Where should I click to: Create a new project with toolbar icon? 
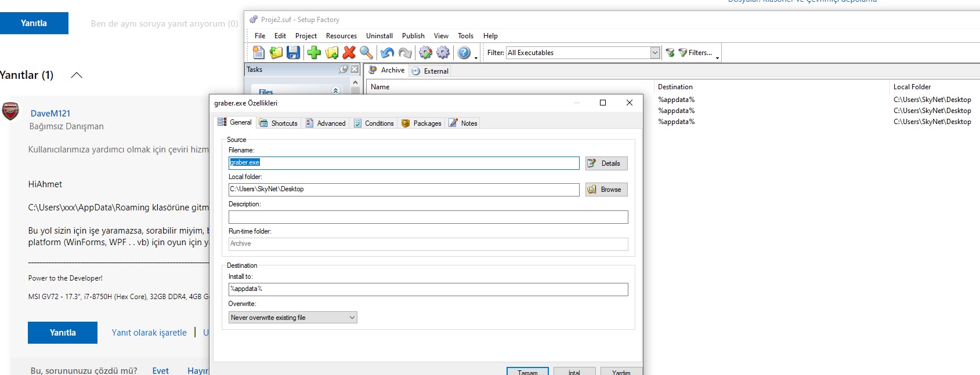(259, 53)
